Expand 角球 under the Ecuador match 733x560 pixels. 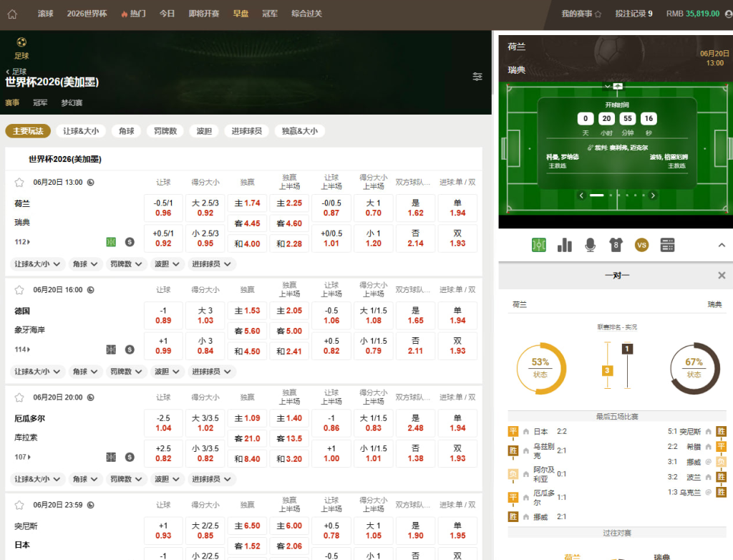pyautogui.click(x=85, y=480)
